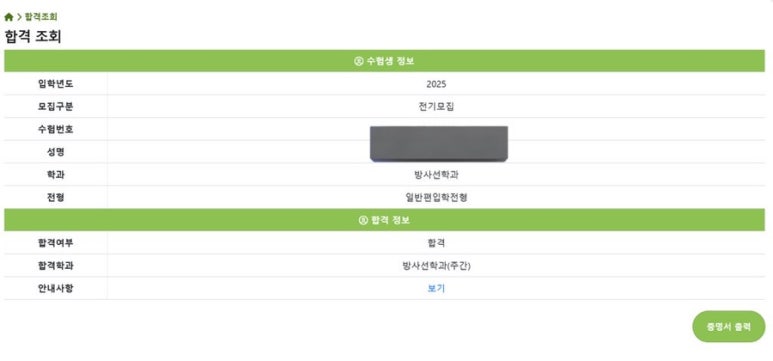The width and height of the screenshot is (773, 361).
Task: Select the 일반편입학전형 admission type value
Action: pyautogui.click(x=436, y=197)
